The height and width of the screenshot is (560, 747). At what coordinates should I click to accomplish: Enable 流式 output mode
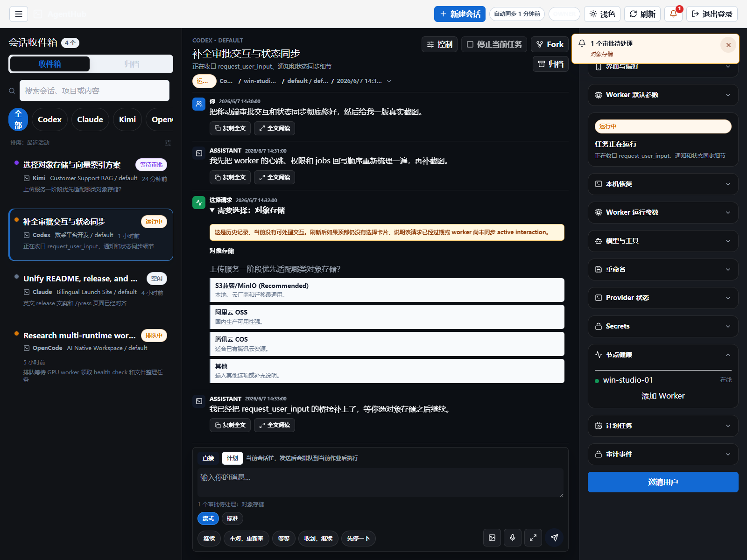[208, 518]
